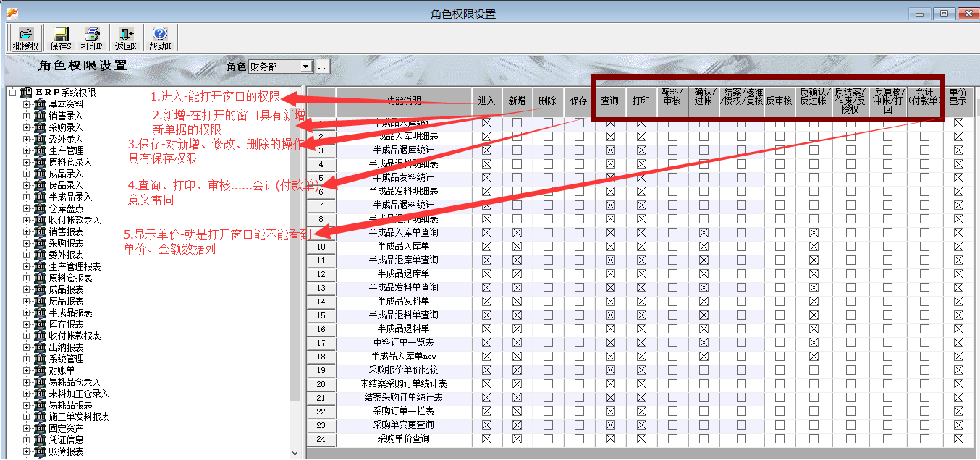Click the 返回 return icon in toolbar
980x460 pixels.
125,34
